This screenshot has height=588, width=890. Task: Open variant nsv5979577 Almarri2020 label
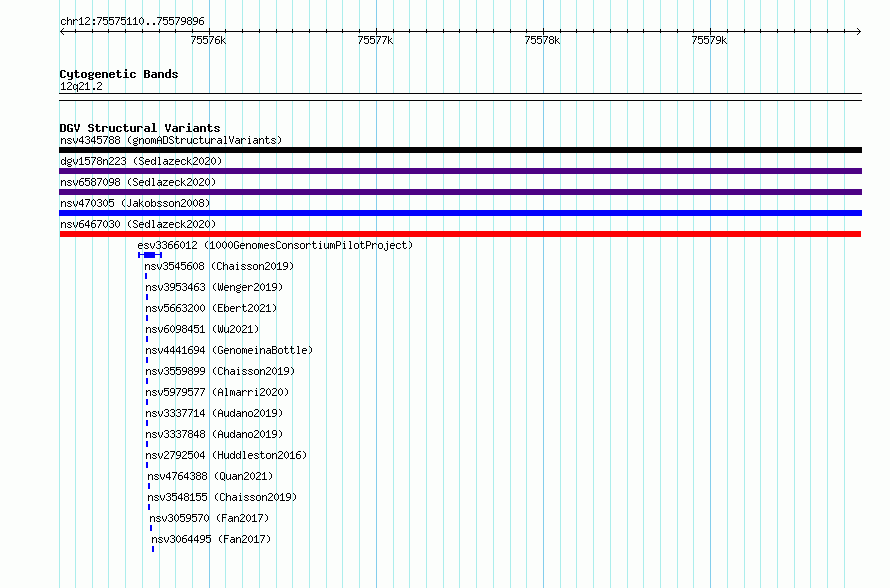pyautogui.click(x=217, y=392)
